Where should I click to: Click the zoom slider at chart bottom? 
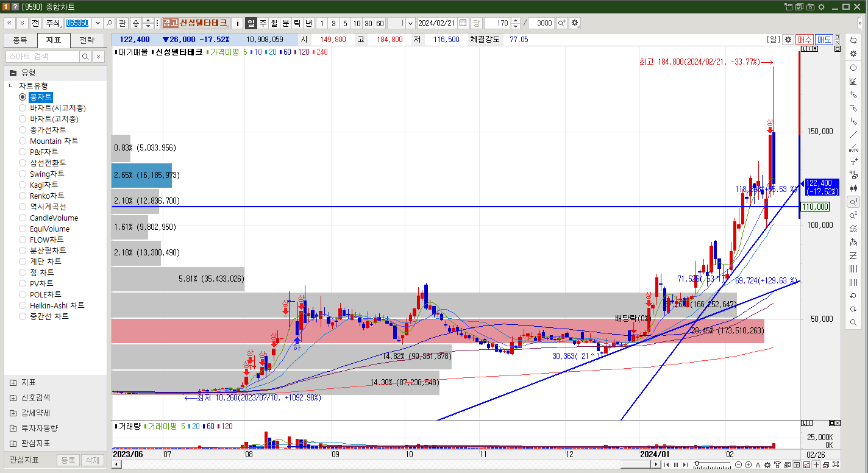click(x=711, y=465)
